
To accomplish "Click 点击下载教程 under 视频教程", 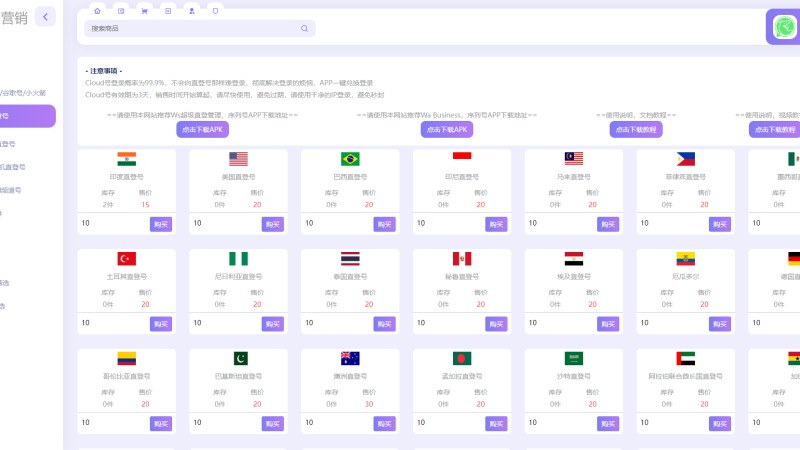I will (x=774, y=130).
